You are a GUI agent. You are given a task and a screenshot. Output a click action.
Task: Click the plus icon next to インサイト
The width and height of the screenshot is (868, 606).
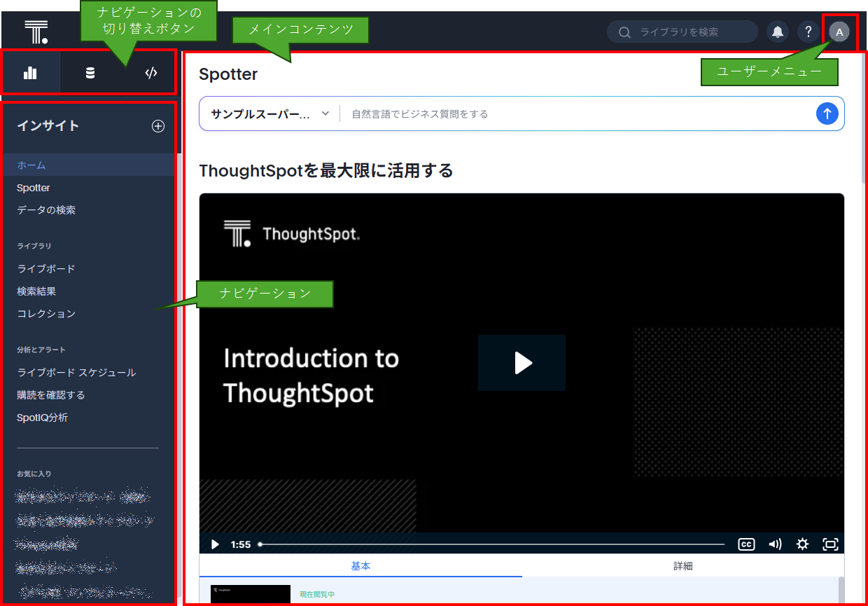tap(158, 126)
